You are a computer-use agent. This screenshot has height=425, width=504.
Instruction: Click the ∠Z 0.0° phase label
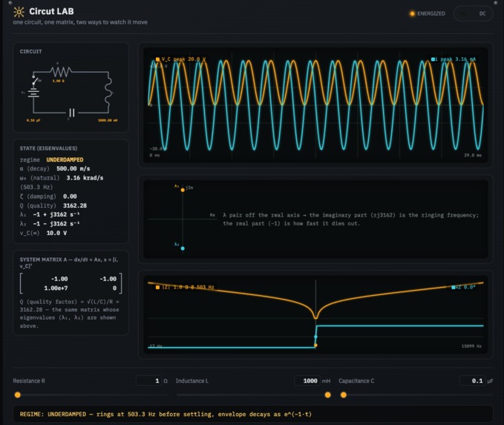pyautogui.click(x=465, y=287)
